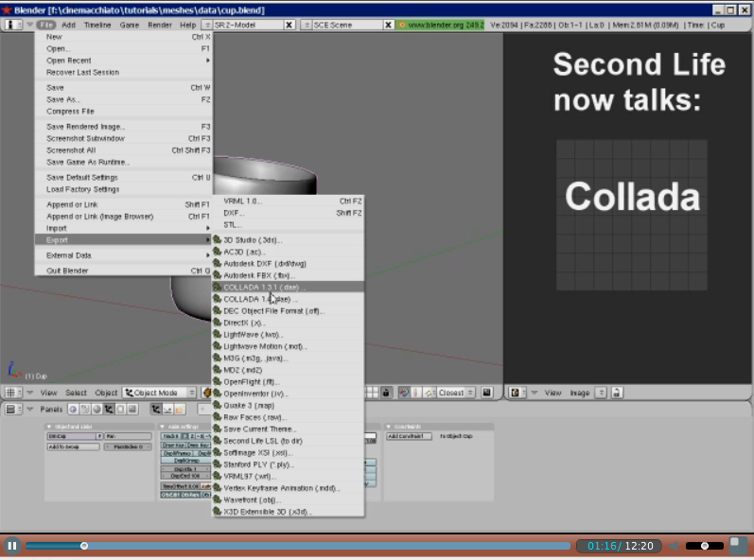Click the Add Constraint button

point(409,436)
